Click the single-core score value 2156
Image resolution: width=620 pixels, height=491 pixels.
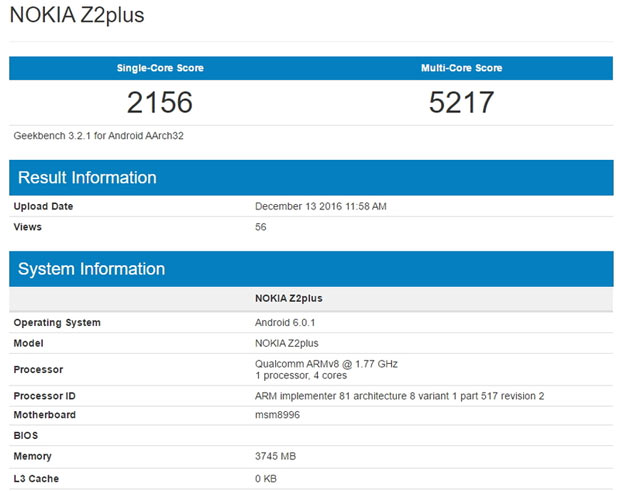click(x=160, y=102)
